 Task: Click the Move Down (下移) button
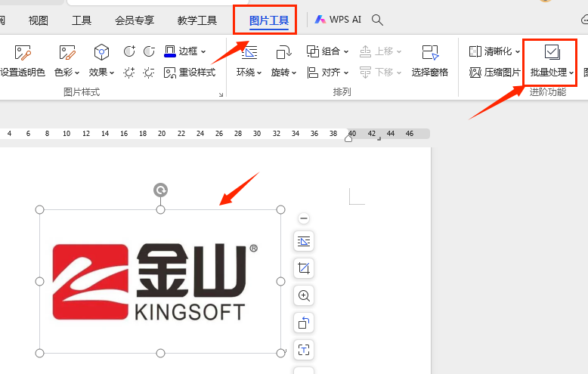[x=381, y=73]
